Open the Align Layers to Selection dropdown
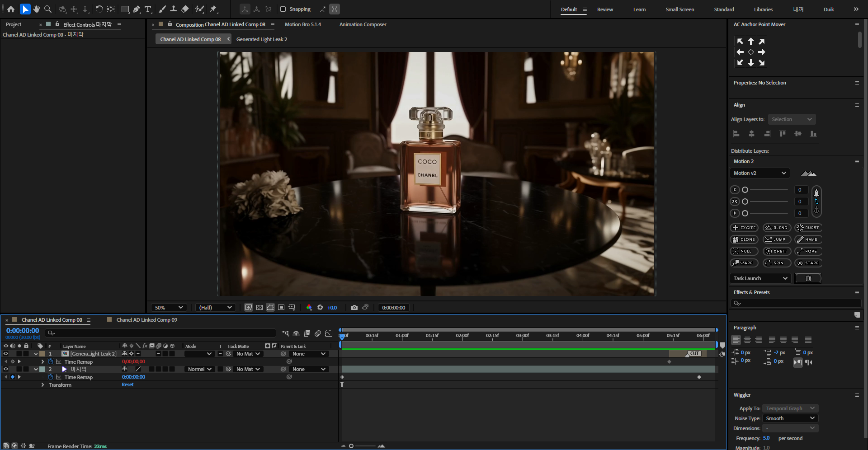 pyautogui.click(x=792, y=119)
